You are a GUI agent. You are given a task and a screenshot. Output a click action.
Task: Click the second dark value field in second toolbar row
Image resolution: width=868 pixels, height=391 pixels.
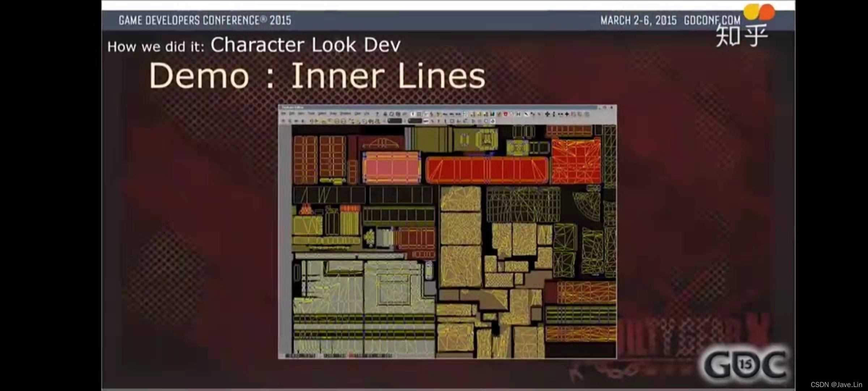click(415, 121)
